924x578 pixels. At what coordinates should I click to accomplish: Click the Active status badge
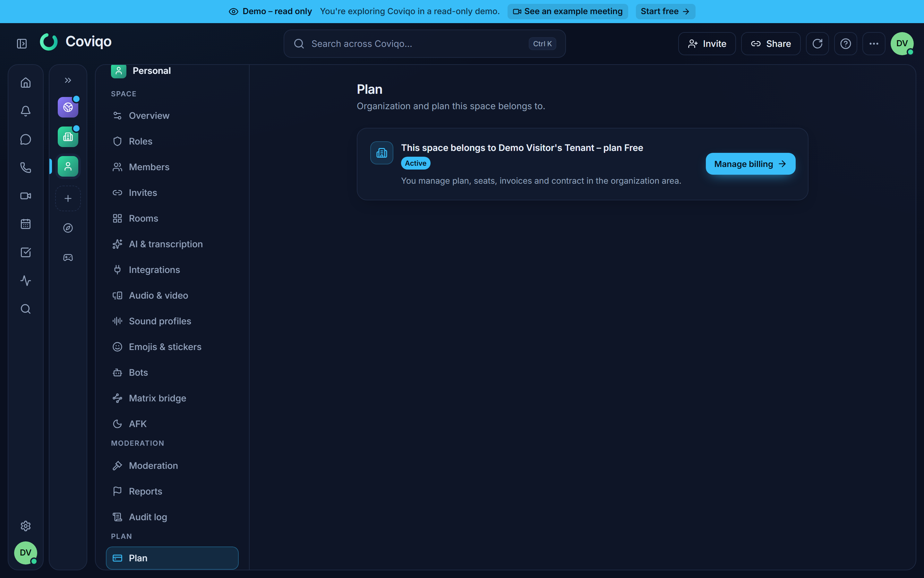coord(415,163)
